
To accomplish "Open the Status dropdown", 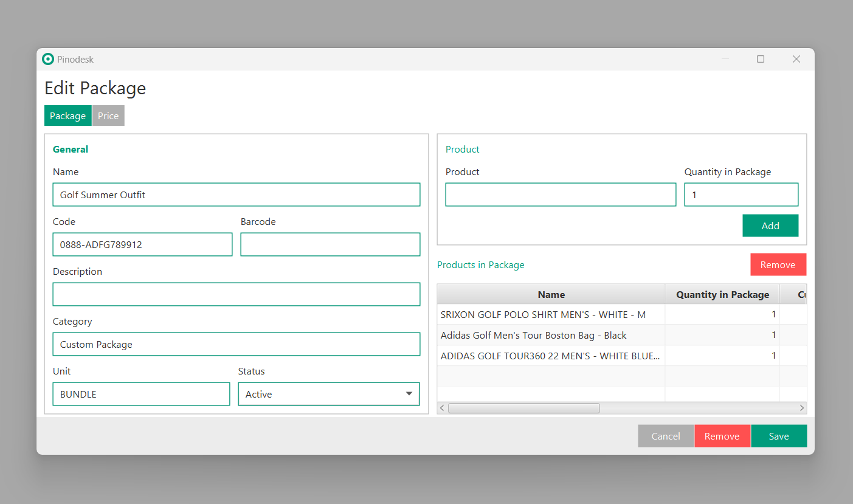I will click(x=409, y=394).
